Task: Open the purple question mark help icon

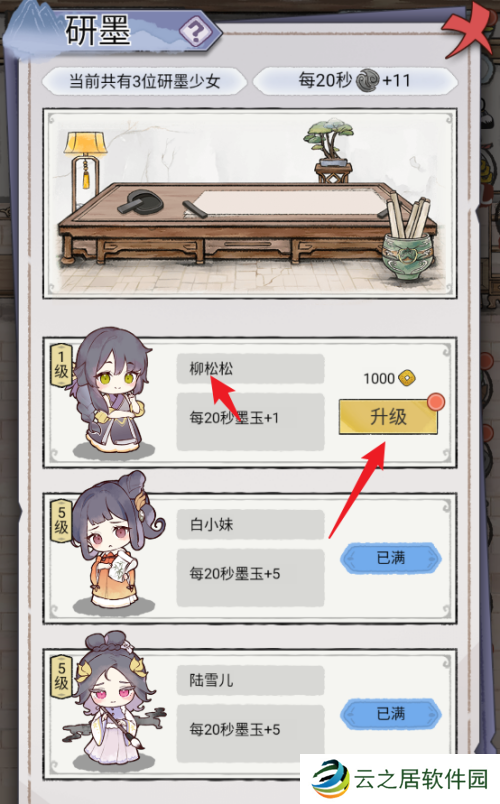Action: [x=195, y=32]
